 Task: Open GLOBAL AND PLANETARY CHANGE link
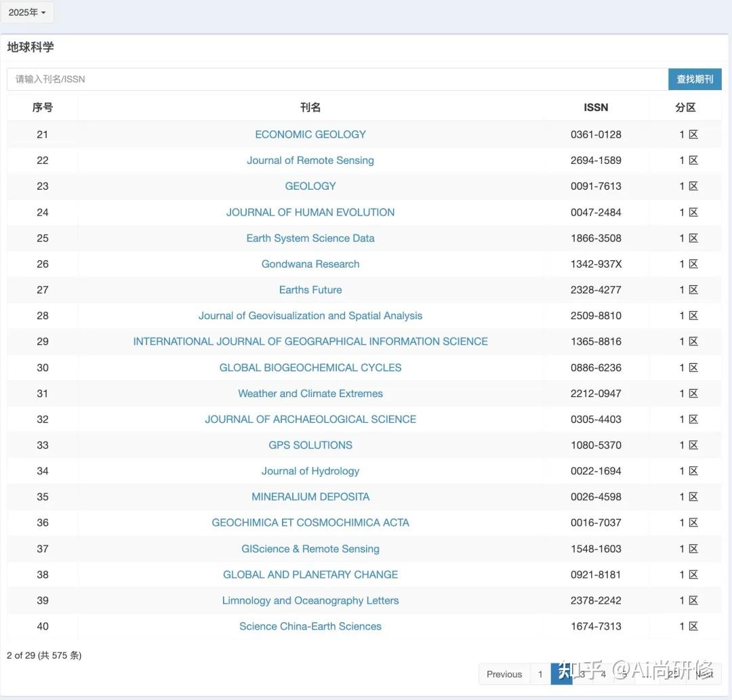pos(310,575)
